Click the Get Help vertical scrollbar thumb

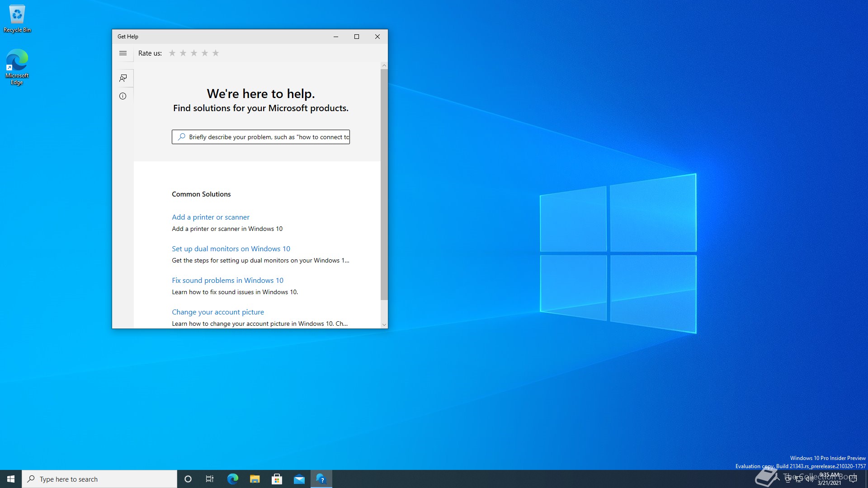(x=384, y=184)
